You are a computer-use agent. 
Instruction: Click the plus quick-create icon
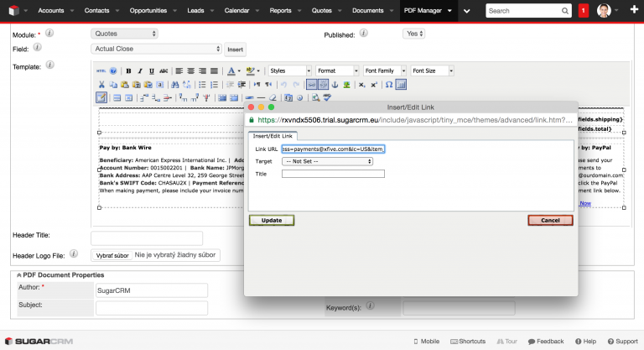(x=634, y=10)
